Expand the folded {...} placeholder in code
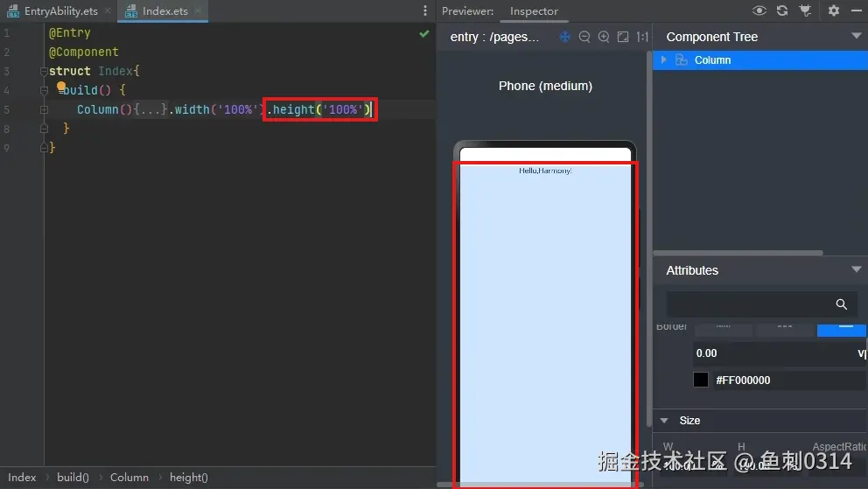This screenshot has height=489, width=868. [150, 109]
